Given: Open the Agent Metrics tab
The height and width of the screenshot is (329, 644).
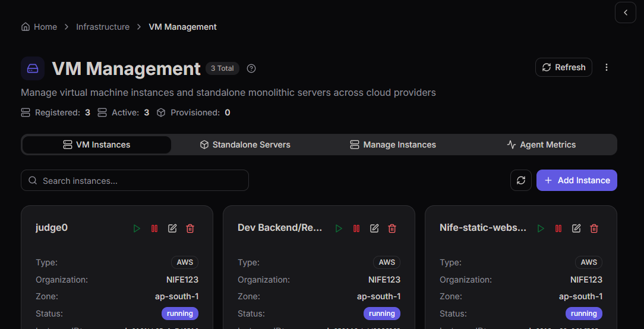Looking at the screenshot, I should click(x=541, y=145).
